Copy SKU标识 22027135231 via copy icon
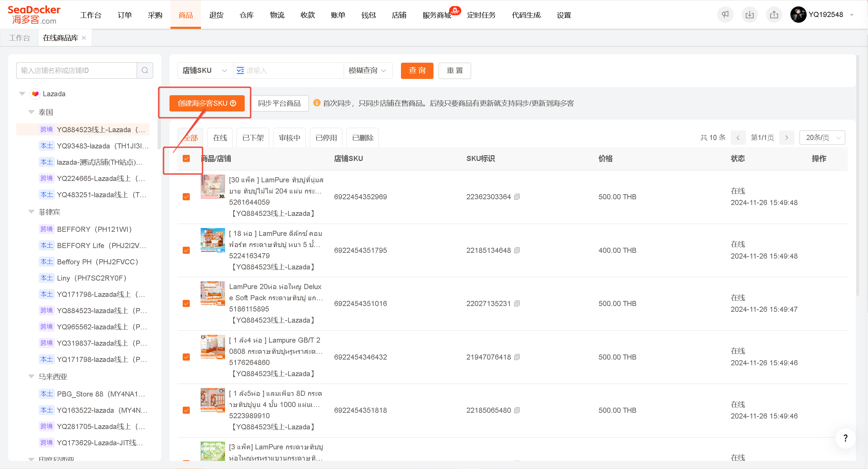Image resolution: width=868 pixels, height=469 pixels. (x=517, y=304)
